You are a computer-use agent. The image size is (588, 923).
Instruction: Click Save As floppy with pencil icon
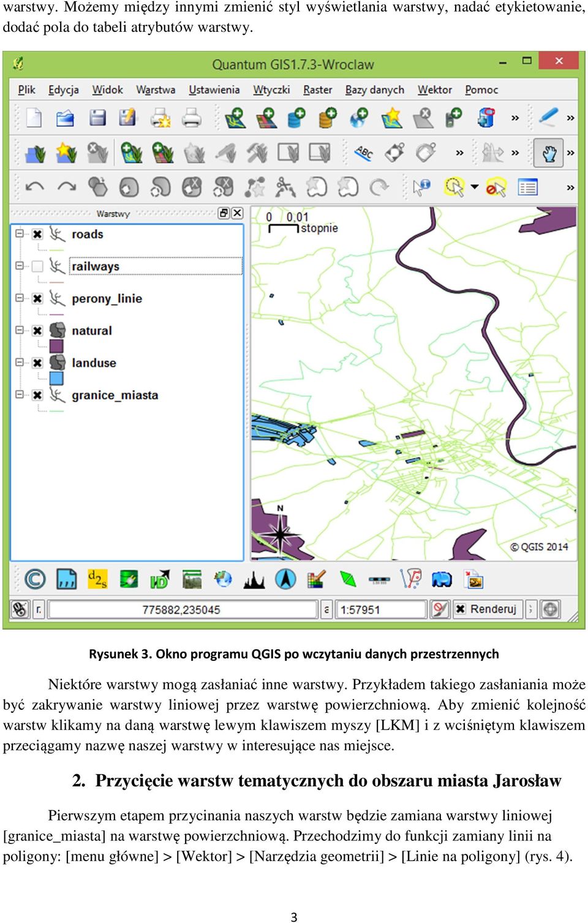[128, 118]
